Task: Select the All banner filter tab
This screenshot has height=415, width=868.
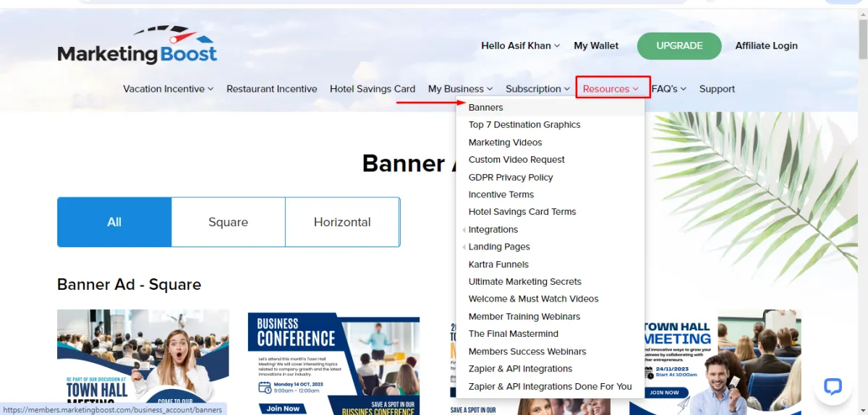Action: tap(114, 222)
